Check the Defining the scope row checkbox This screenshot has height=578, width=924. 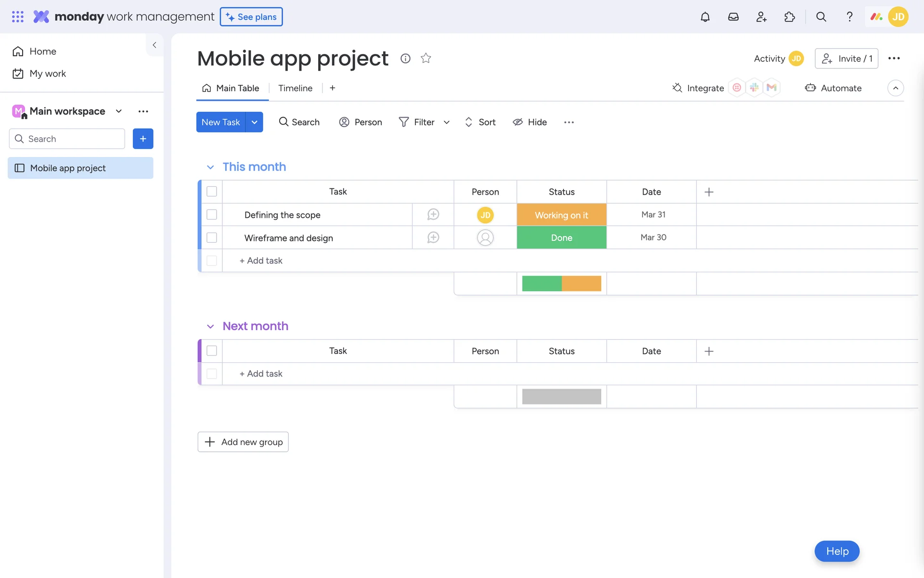pyautogui.click(x=212, y=215)
